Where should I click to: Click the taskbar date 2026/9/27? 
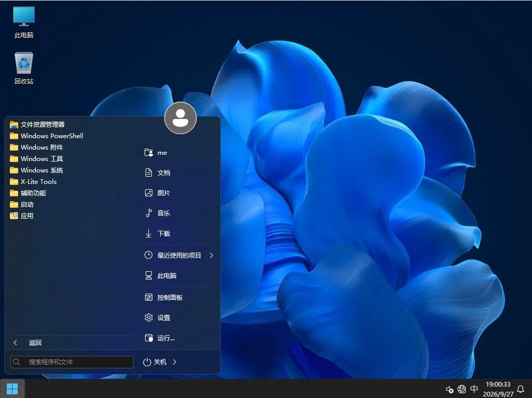click(498, 394)
